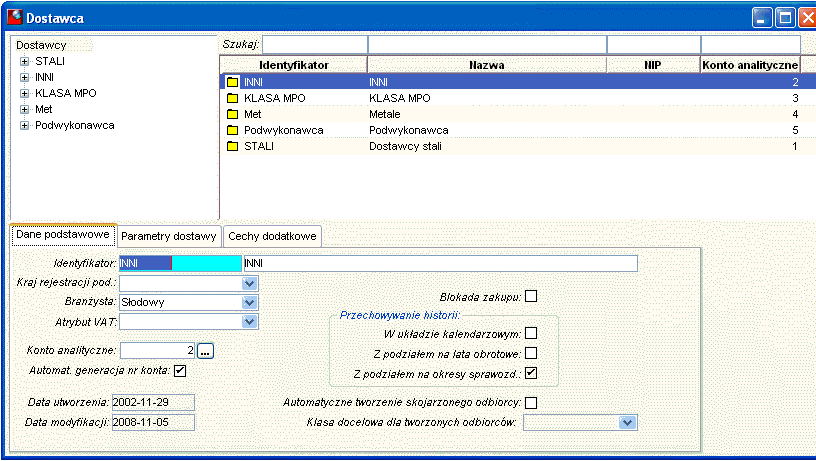816x461 pixels.
Task: Click the folder icon beside Podwykonawca row
Action: coord(233,131)
